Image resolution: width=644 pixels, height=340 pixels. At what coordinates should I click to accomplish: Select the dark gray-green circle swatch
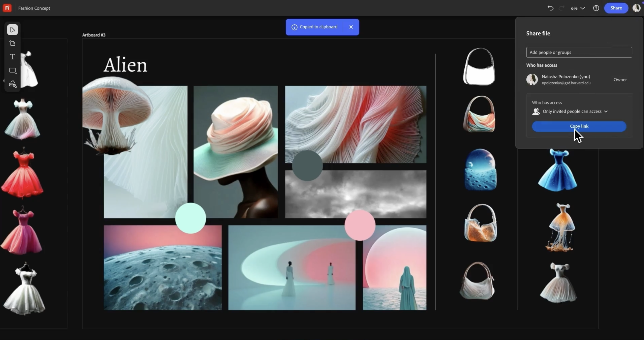point(307,166)
